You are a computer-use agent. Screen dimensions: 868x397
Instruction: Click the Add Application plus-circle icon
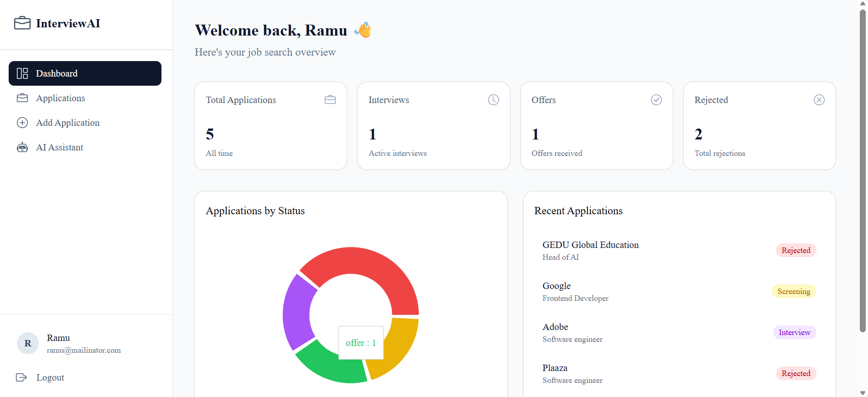22,123
